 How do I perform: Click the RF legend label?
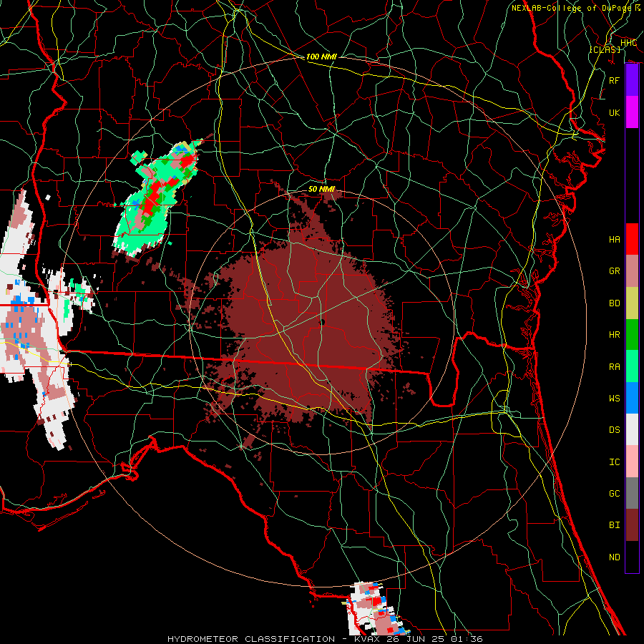615,80
